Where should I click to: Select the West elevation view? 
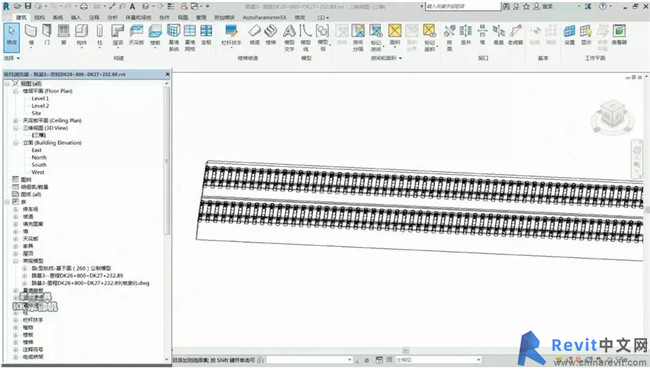coord(38,172)
